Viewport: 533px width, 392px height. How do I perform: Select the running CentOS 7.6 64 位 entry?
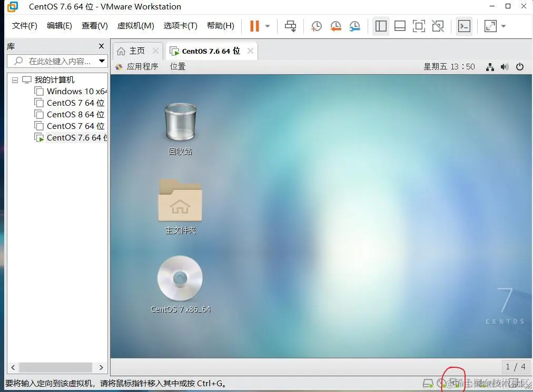click(x=77, y=137)
